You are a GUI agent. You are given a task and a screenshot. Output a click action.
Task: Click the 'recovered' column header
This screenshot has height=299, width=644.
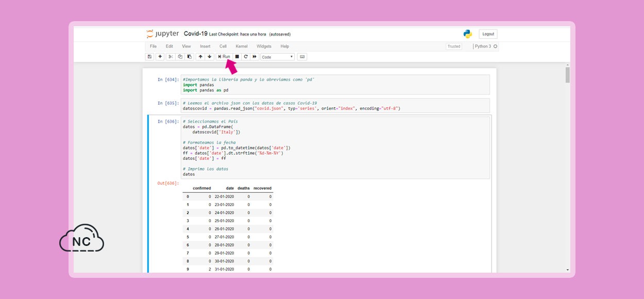pyautogui.click(x=262, y=188)
